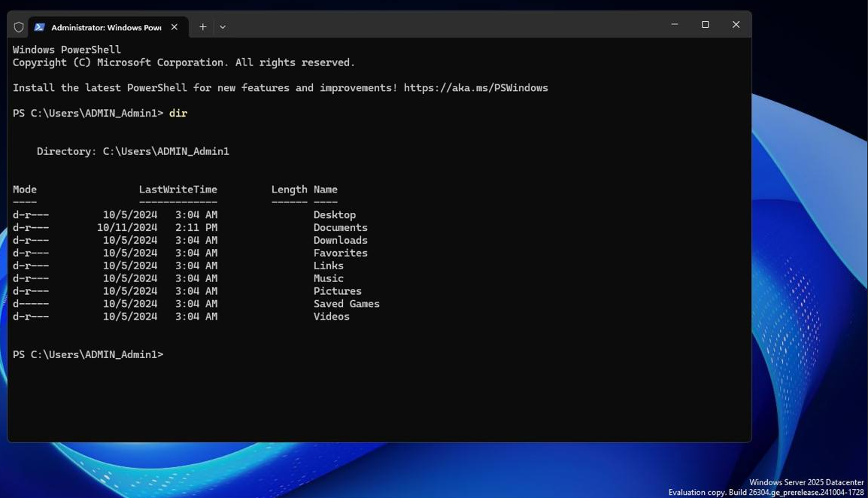Click the '10/11/2024' date of Documents
Viewport: 868px width, 498px height.
click(127, 228)
